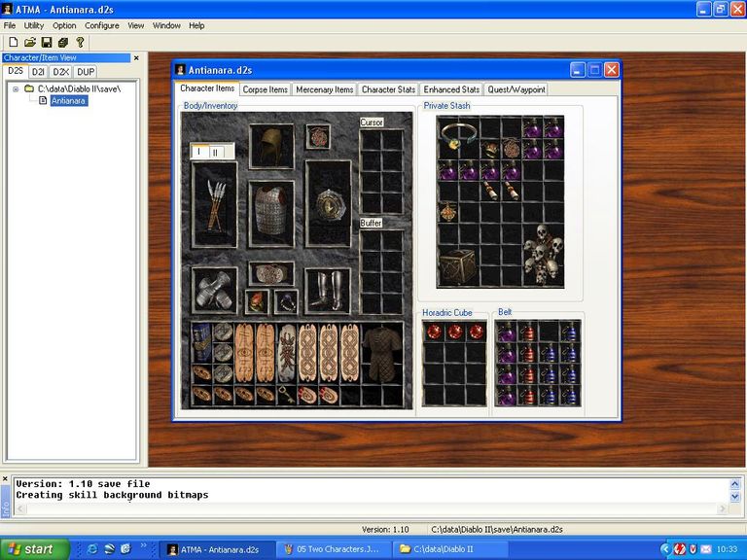Select the top-left purple potion in Belt
The image size is (747, 560).
[507, 332]
